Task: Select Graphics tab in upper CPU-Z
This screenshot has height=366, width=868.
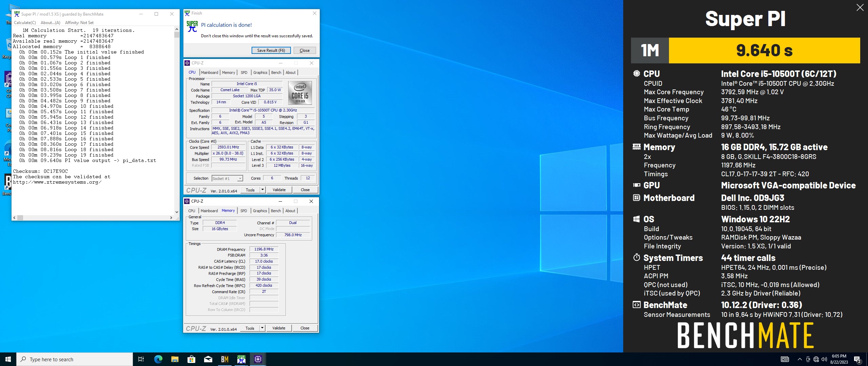Action: coord(260,73)
